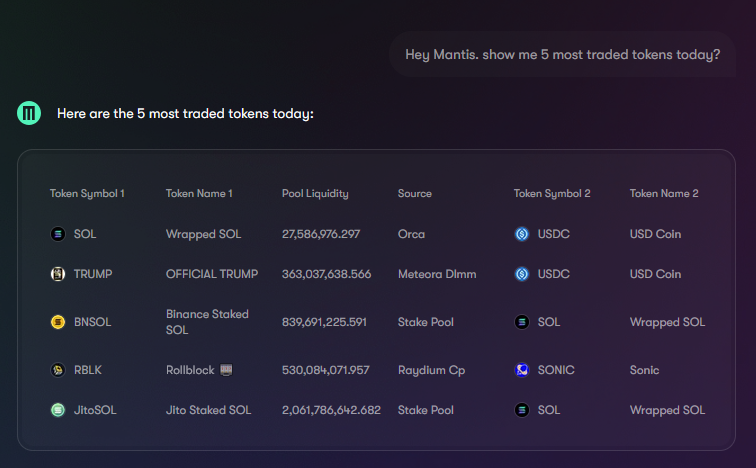Click the 'Jito Staked SOL' token name
Image resolution: width=756 pixels, height=468 pixels.
[x=208, y=410]
